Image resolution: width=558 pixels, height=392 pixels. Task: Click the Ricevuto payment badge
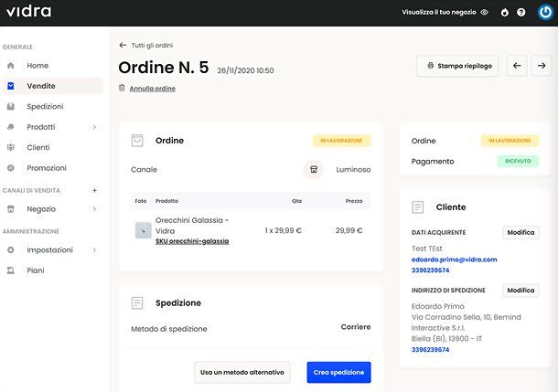pyautogui.click(x=518, y=161)
